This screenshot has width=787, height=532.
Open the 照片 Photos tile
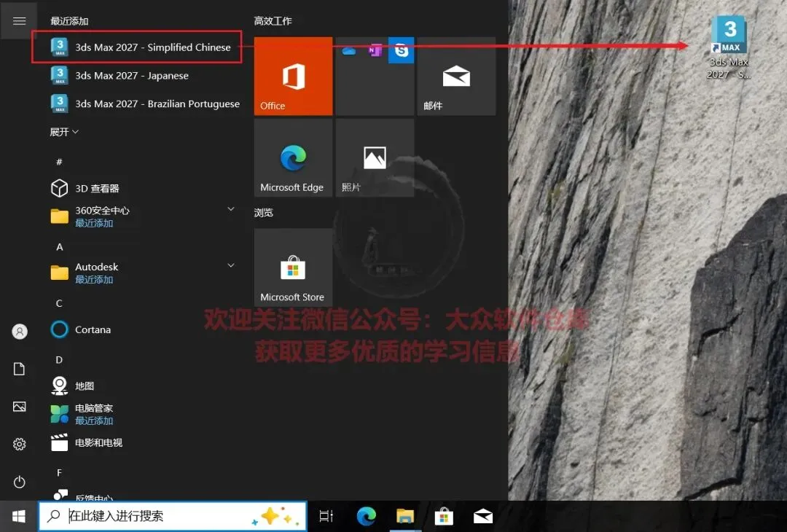(375, 157)
